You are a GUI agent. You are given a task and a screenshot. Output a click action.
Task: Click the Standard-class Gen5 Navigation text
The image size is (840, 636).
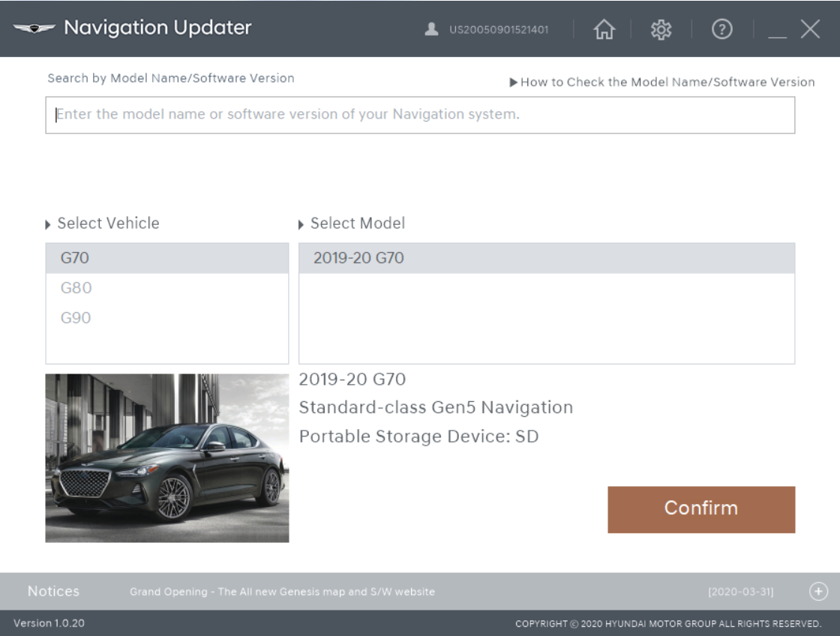(x=436, y=408)
